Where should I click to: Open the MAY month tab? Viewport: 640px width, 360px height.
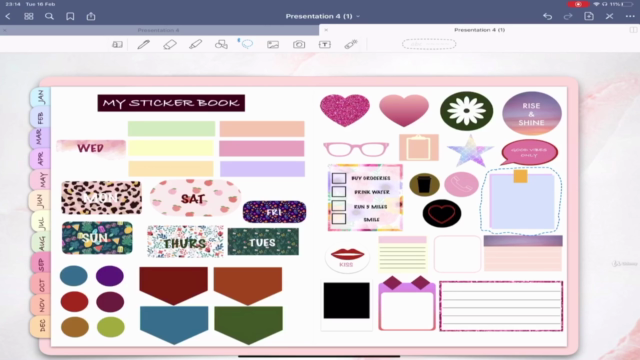pos(41,180)
